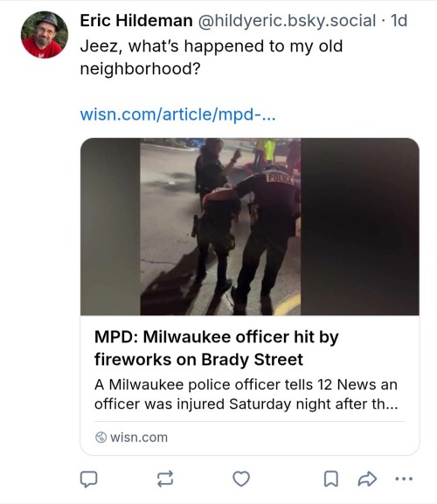Repost this post using the arrows icon
The image size is (437, 504).
[165, 479]
